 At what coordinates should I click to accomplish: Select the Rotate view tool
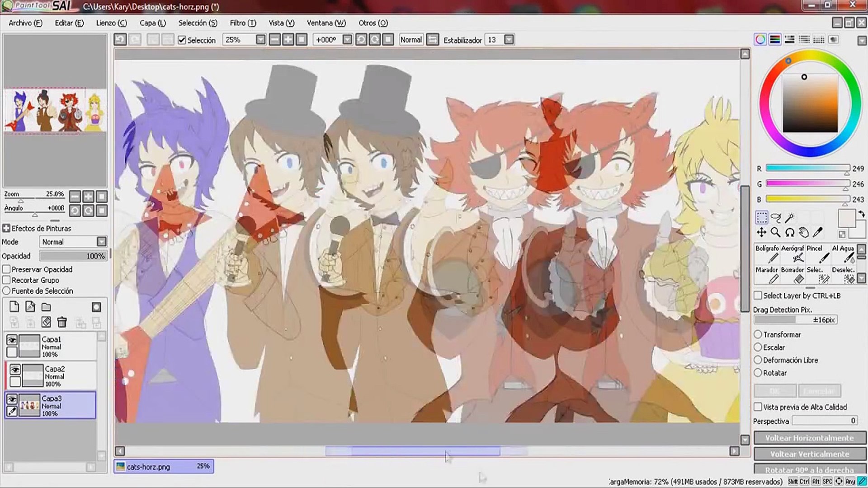coord(790,232)
